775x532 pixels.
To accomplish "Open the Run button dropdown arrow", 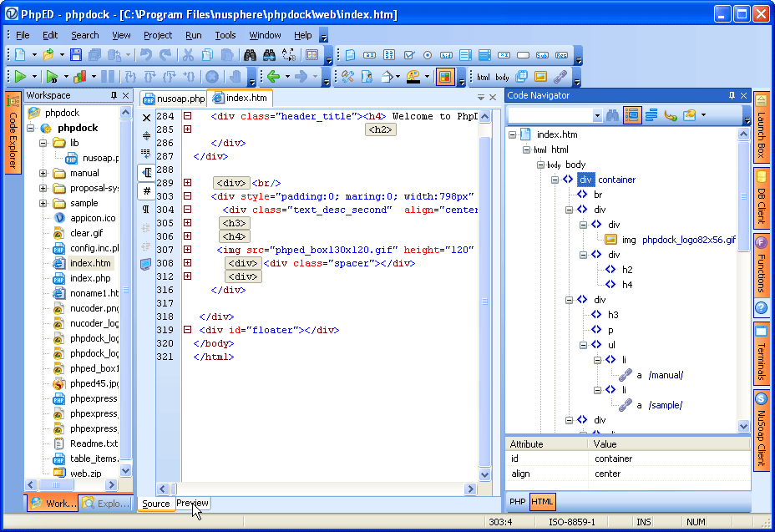I will 34,77.
